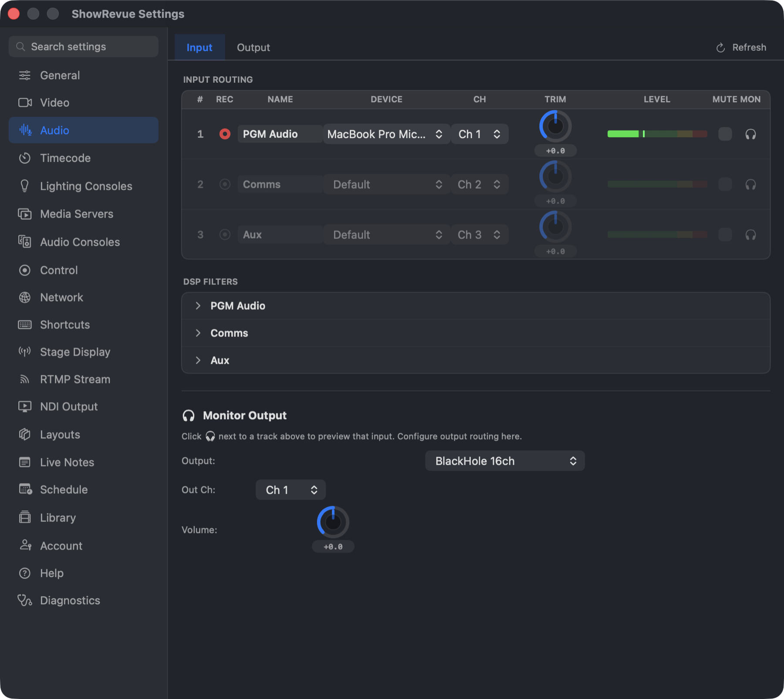This screenshot has height=699, width=784.
Task: Open General settings via its sliders icon
Action: [x=25, y=75]
